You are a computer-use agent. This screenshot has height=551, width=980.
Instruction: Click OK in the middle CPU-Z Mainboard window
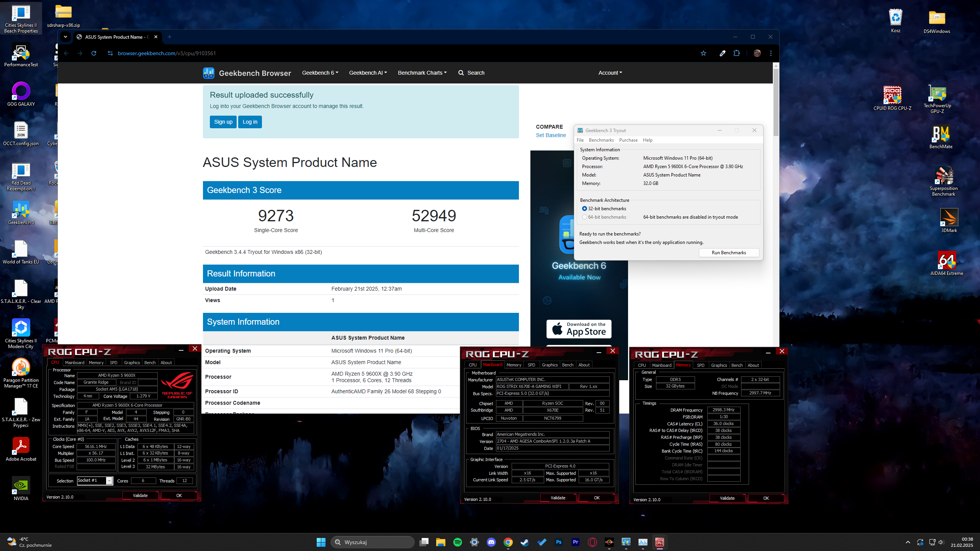597,498
